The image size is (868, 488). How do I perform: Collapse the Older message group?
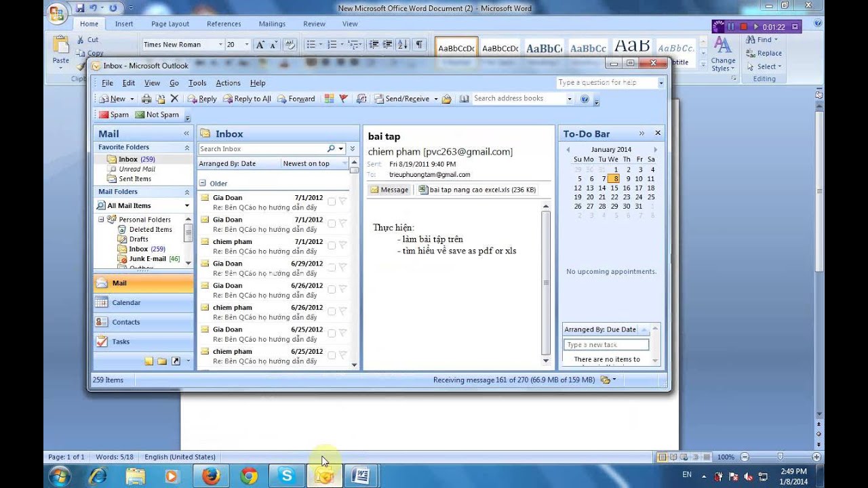(202, 183)
